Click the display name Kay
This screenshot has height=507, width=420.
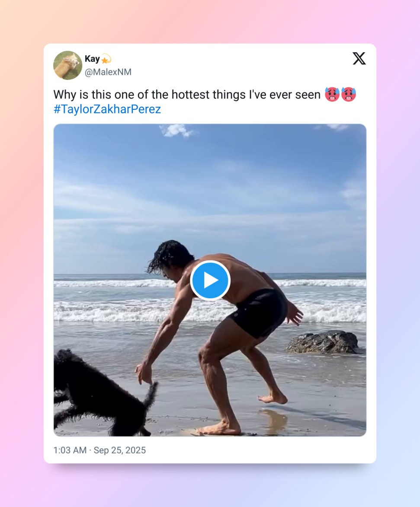click(x=92, y=59)
